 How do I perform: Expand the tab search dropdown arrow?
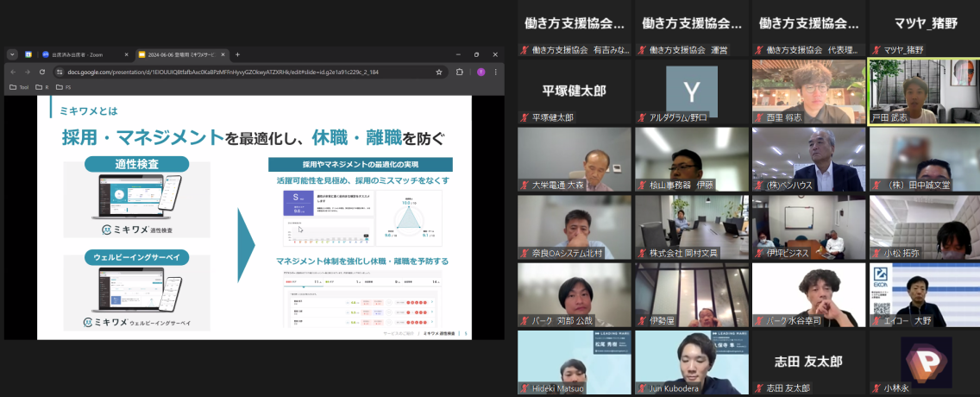tap(12, 54)
